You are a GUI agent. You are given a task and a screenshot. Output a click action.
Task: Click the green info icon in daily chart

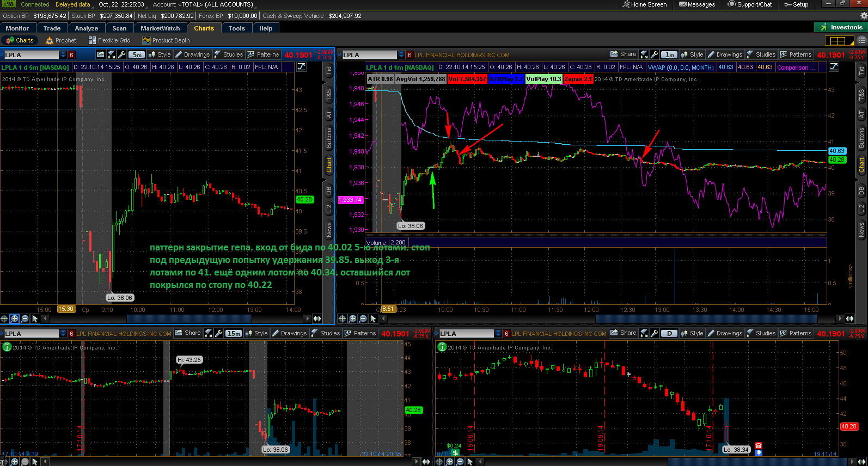pyautogui.click(x=442, y=347)
